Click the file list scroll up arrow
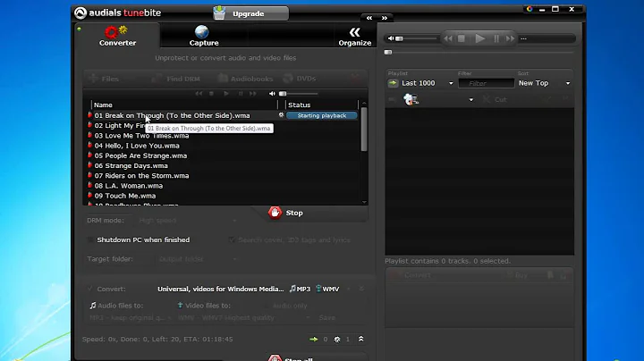Image resolution: width=644 pixels, height=361 pixels. 364,104
